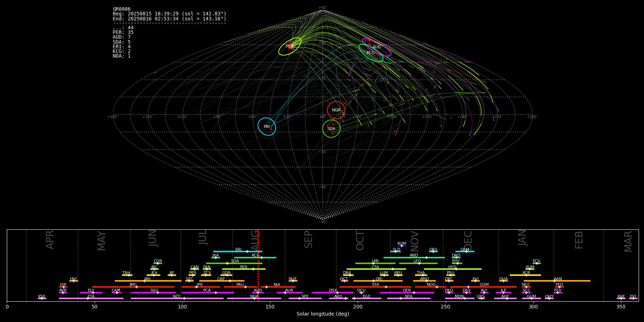Click the CTA shower bar in timeline

click(376, 269)
